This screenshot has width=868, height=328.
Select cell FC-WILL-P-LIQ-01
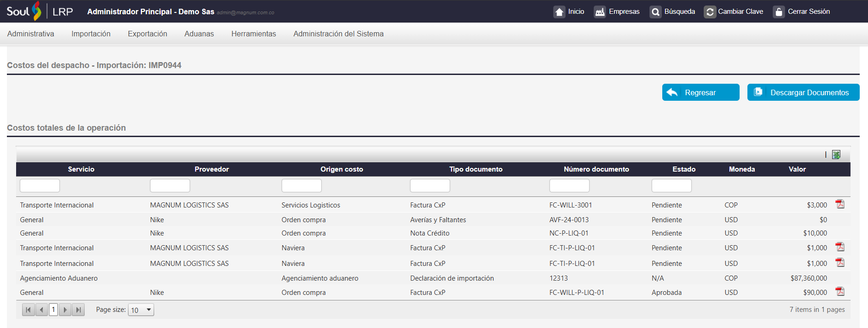point(577,293)
